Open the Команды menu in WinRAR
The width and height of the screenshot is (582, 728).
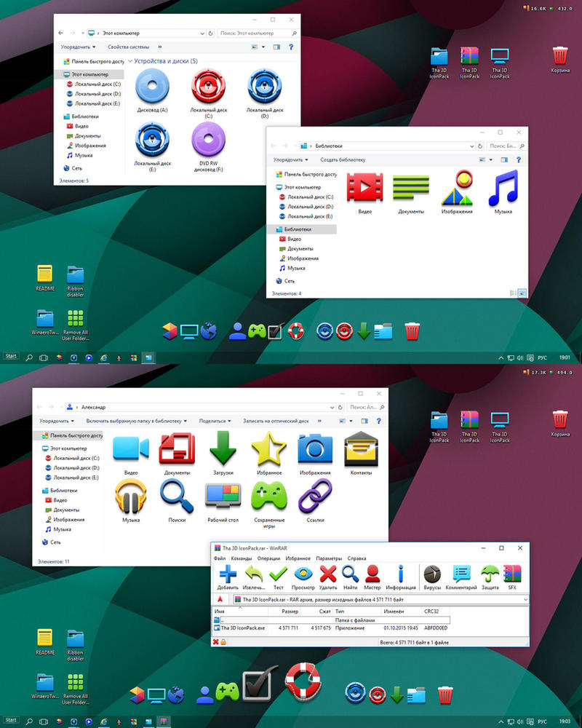point(242,558)
